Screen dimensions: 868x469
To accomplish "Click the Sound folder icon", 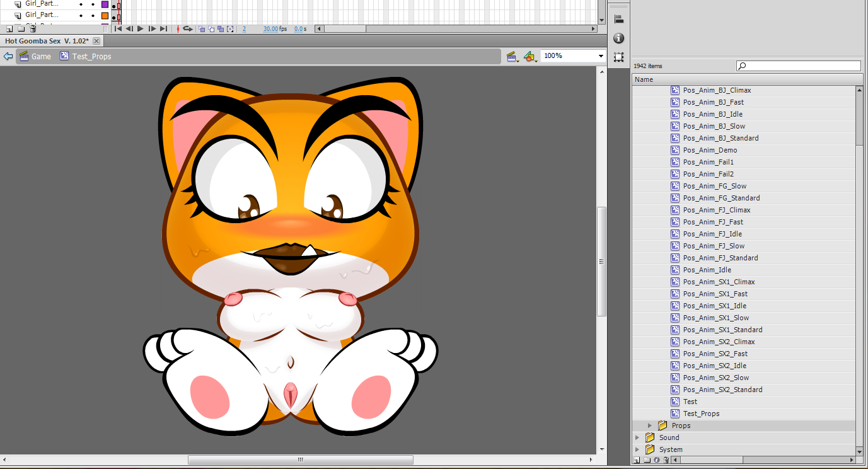I will pyautogui.click(x=650, y=437).
